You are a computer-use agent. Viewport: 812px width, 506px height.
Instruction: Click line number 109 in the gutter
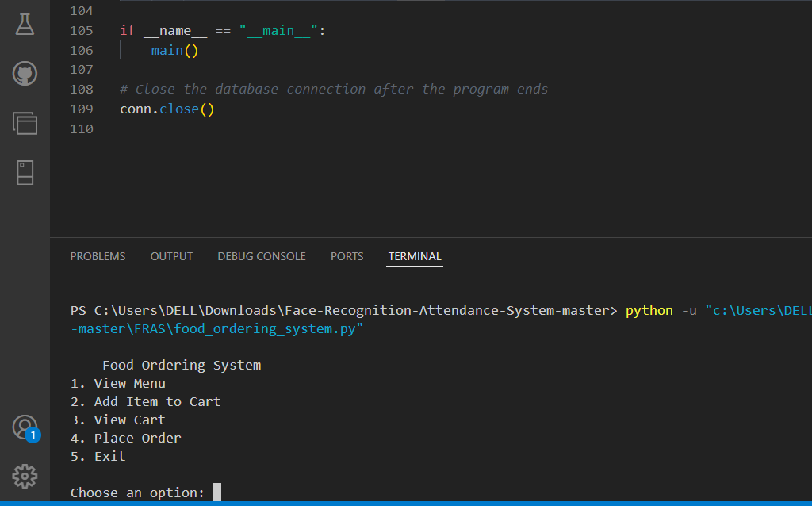point(82,109)
